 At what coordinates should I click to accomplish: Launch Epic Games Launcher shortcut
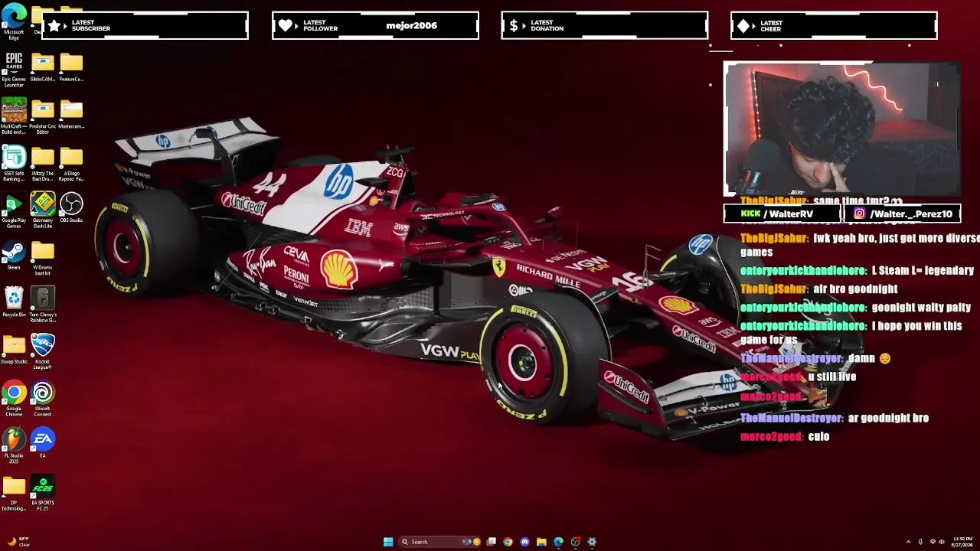14,69
